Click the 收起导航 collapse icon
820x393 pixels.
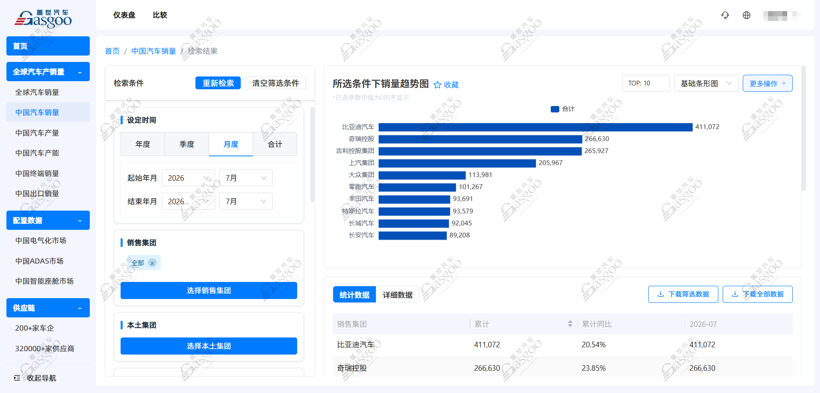[x=17, y=377]
